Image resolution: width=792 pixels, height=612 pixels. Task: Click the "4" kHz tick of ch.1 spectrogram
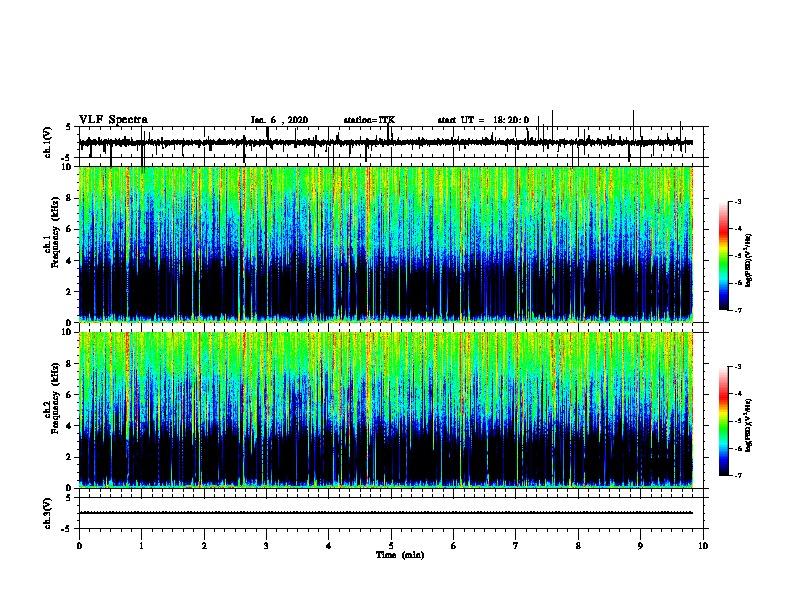pos(71,261)
